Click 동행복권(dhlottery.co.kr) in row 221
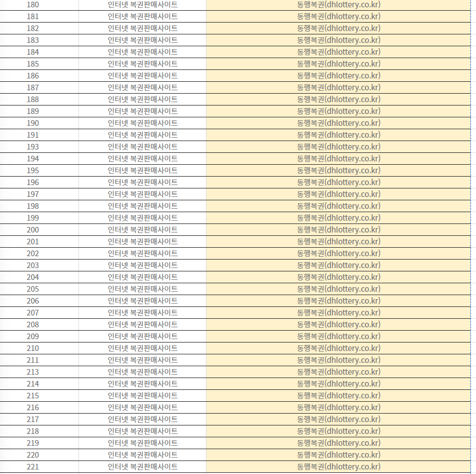 [x=338, y=467]
